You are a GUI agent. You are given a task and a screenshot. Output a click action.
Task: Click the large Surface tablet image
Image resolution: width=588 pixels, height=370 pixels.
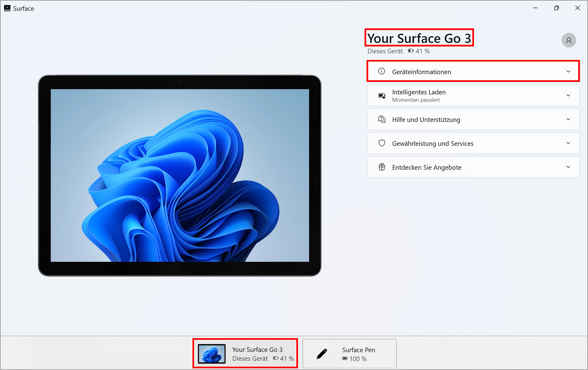[x=180, y=175]
